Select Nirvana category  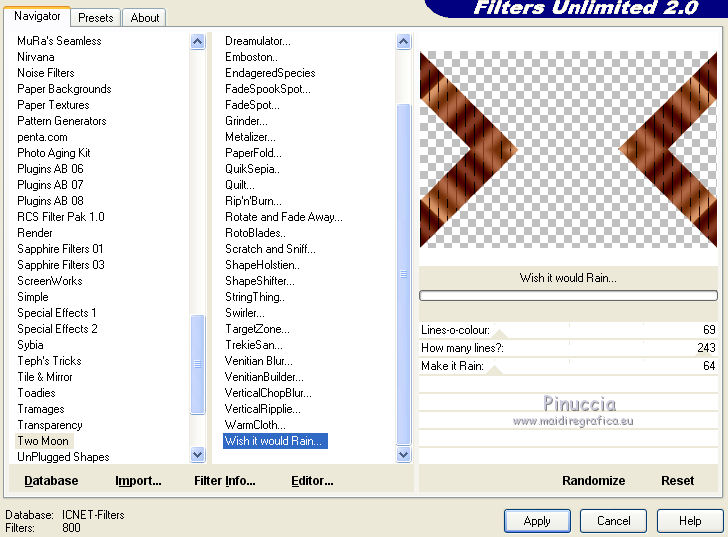[x=36, y=57]
